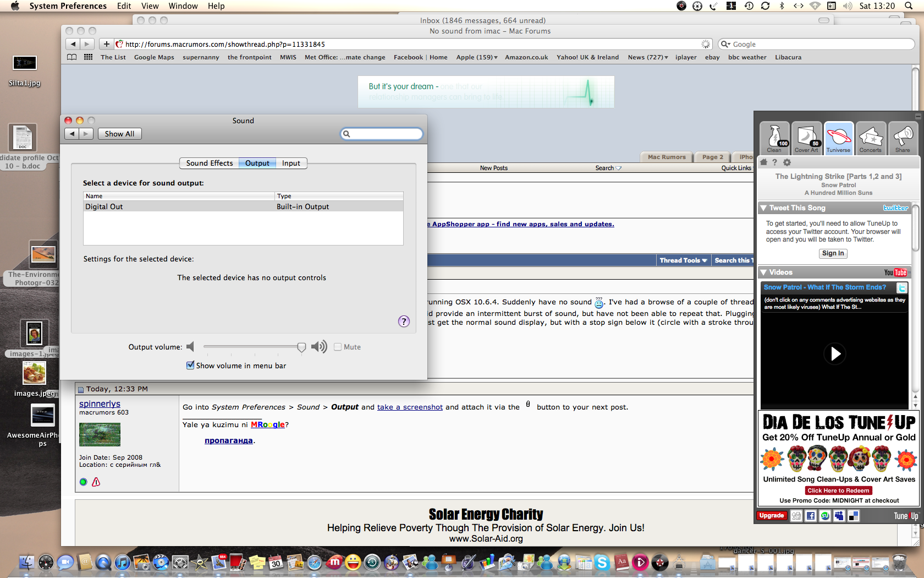This screenshot has width=924, height=578.
Task: Collapse the Videos section in TuneUp
Action: point(763,272)
